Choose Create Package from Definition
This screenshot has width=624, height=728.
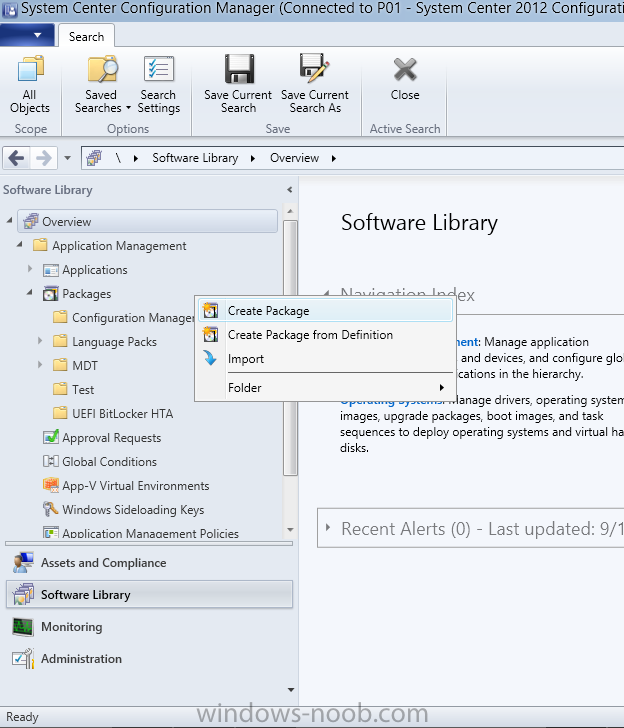click(325, 335)
